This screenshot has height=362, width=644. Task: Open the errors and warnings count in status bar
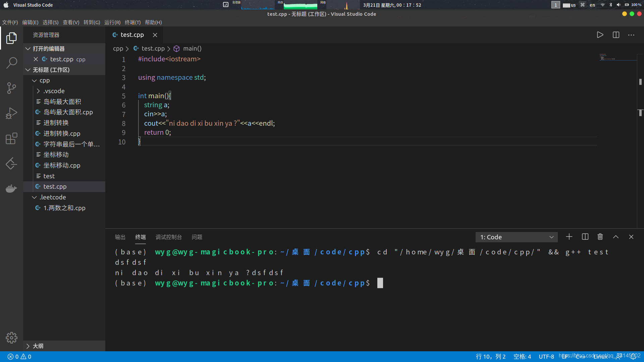(19, 357)
